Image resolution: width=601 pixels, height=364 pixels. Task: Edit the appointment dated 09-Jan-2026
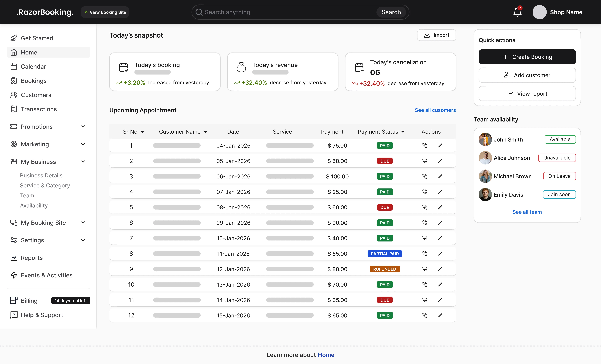440,222
